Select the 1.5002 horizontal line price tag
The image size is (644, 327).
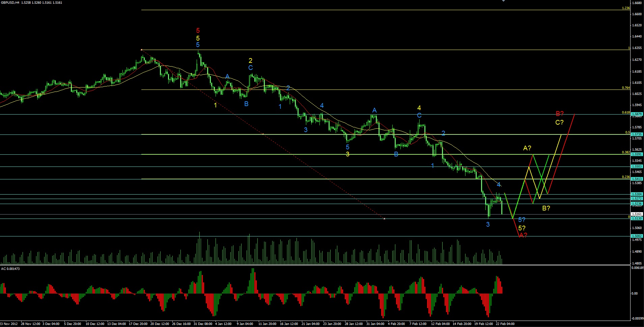point(637,236)
